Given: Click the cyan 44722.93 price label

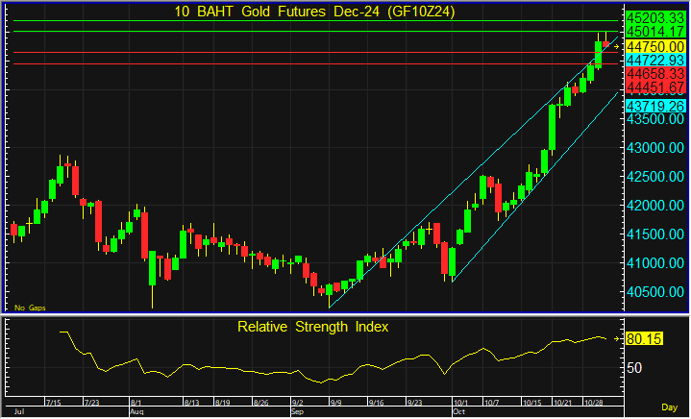Looking at the screenshot, I should click(x=655, y=61).
